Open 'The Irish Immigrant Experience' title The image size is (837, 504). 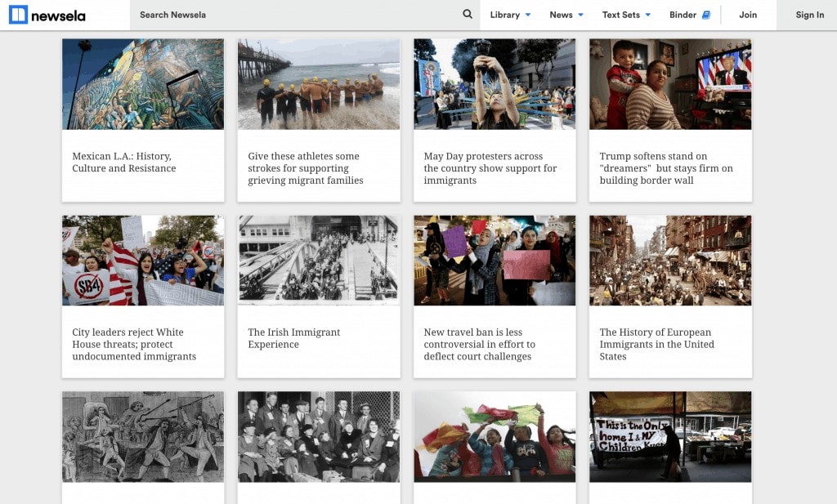tap(293, 338)
